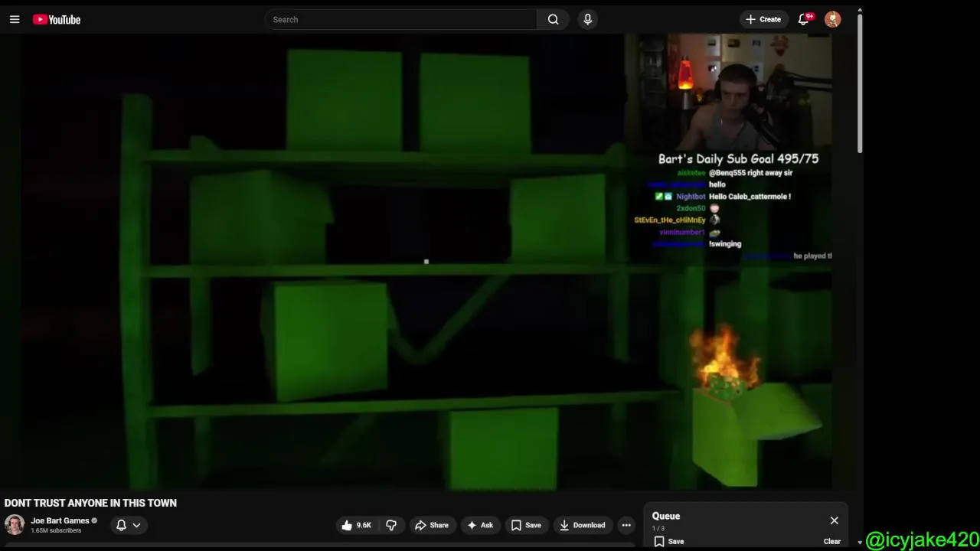This screenshot has height=551, width=980.
Task: Close the Queue panel
Action: tap(834, 520)
